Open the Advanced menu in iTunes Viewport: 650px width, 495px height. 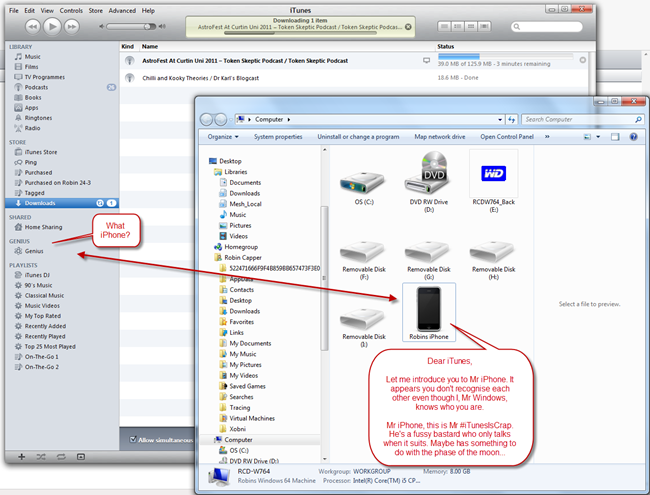(x=122, y=10)
